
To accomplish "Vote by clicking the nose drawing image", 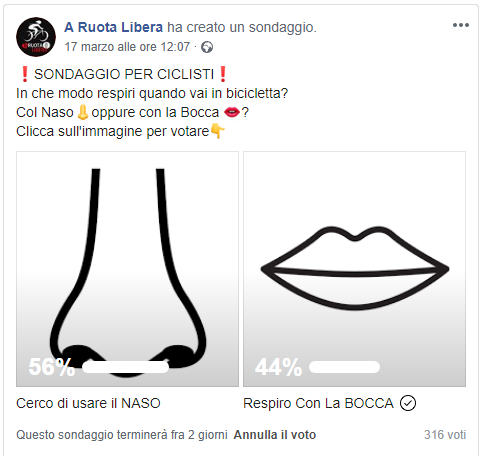I will point(127,269).
